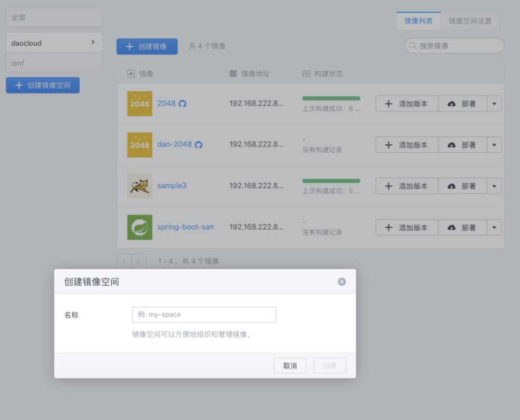Go to previous page of images
The width and height of the screenshot is (520, 420).
click(124, 262)
